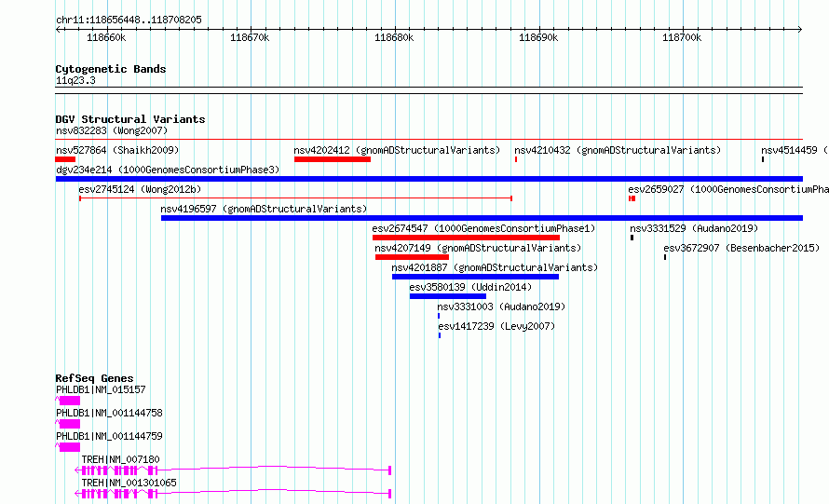Select the TREH|NM_001301065 gene label
829x504 pixels.
click(129, 483)
